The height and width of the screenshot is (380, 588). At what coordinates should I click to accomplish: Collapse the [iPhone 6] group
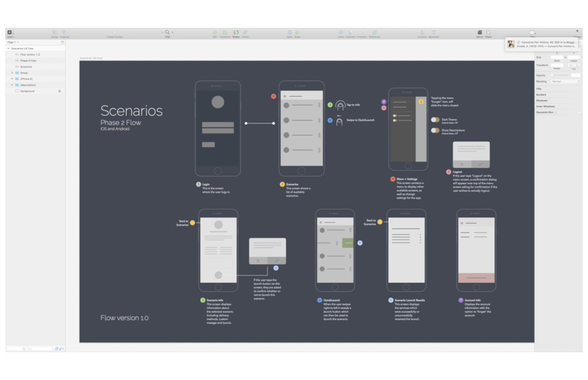pyautogui.click(x=12, y=79)
